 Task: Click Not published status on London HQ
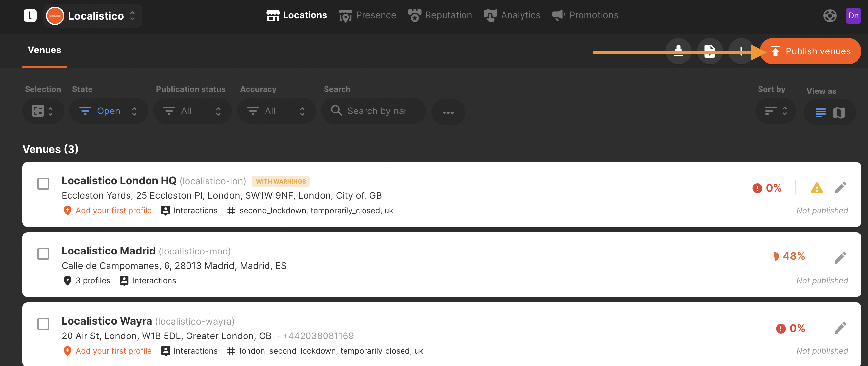tap(822, 210)
